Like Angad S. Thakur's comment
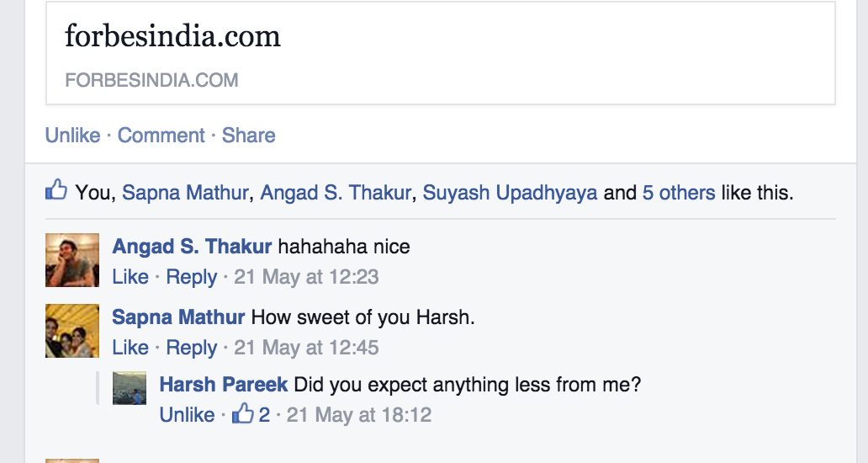 click(x=130, y=277)
